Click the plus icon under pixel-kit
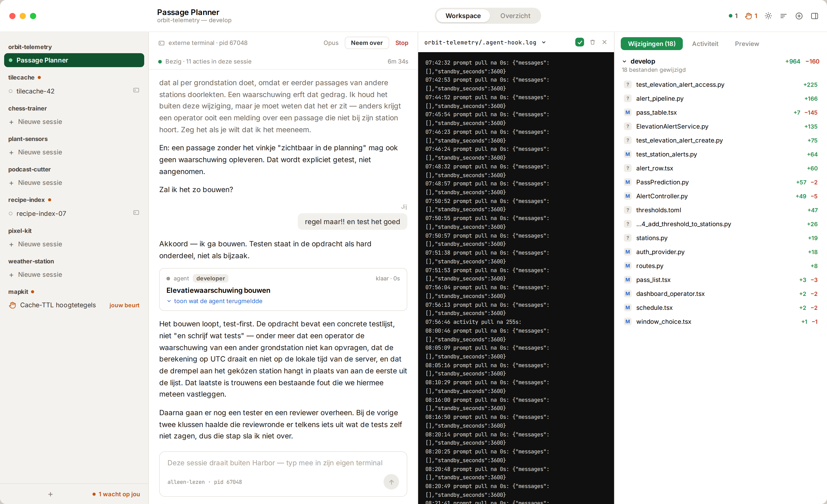Image resolution: width=827 pixels, height=504 pixels. 11,245
